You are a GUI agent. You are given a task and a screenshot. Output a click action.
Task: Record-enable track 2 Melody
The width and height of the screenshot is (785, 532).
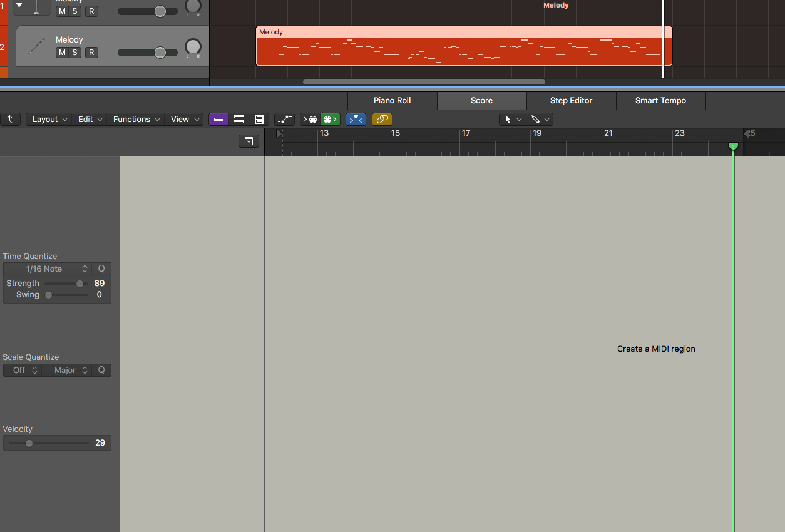tap(91, 53)
